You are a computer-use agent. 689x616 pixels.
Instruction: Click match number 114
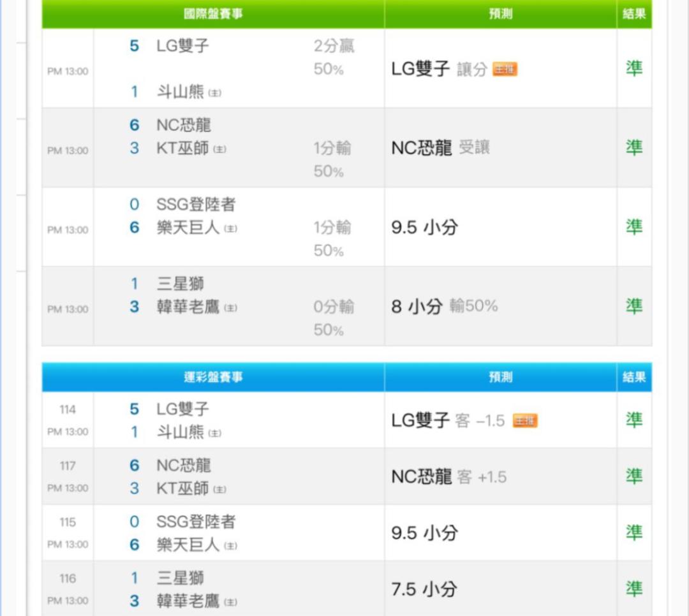[68, 410]
